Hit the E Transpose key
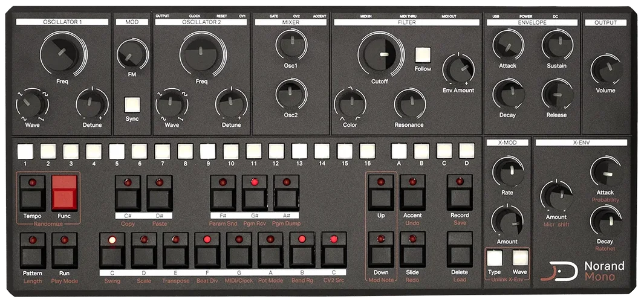This screenshot has height=302, width=644. (x=175, y=250)
